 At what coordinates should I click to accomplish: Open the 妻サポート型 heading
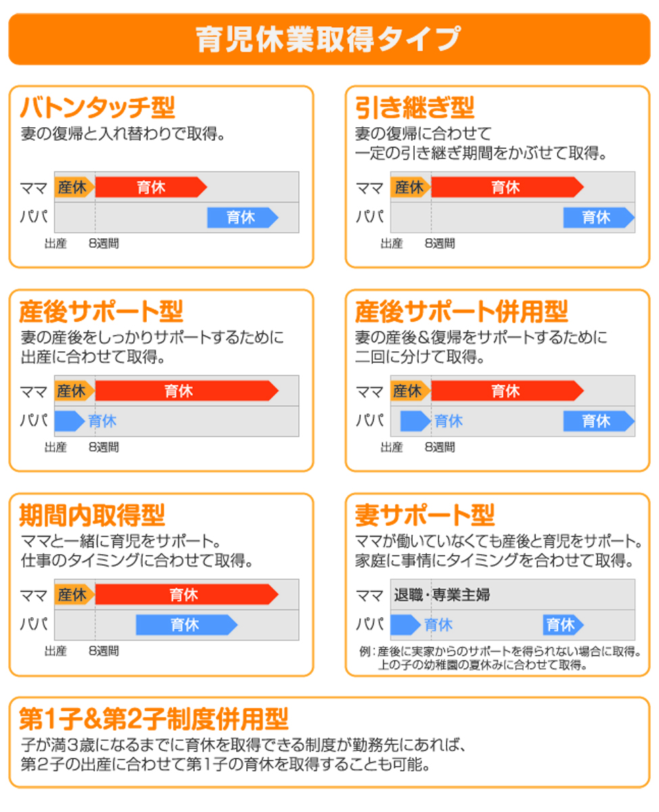[425, 516]
